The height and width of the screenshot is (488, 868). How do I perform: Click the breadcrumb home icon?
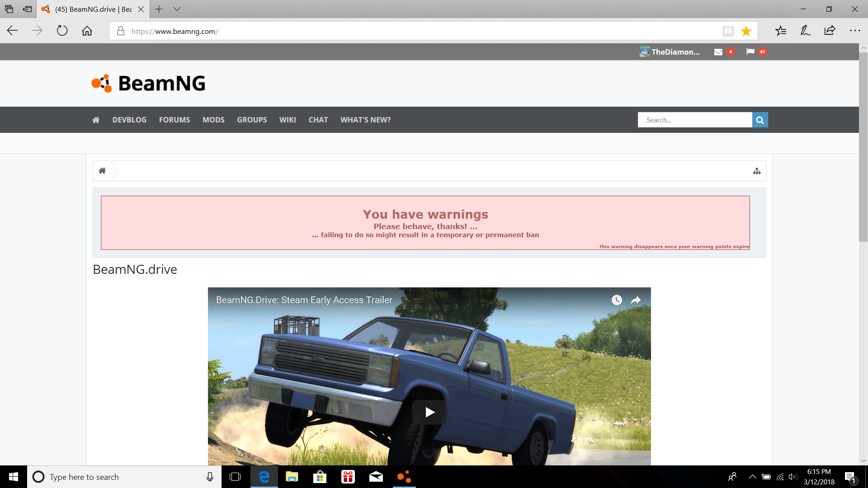point(102,171)
